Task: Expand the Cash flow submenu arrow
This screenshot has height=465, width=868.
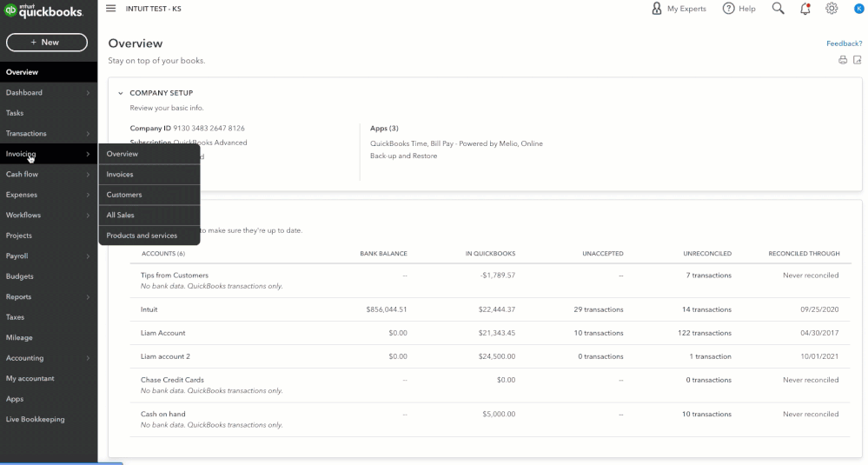Action: coord(88,175)
